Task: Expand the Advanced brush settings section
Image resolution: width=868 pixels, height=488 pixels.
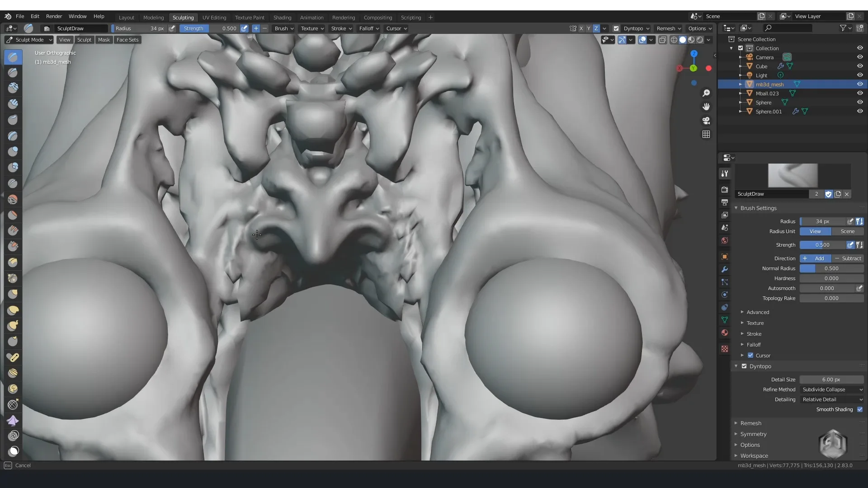Action: point(758,312)
